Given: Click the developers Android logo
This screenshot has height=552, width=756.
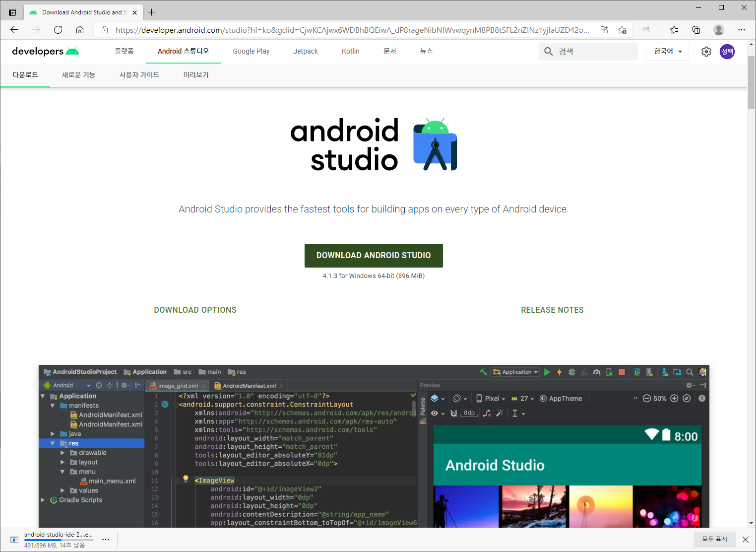Looking at the screenshot, I should pos(45,51).
